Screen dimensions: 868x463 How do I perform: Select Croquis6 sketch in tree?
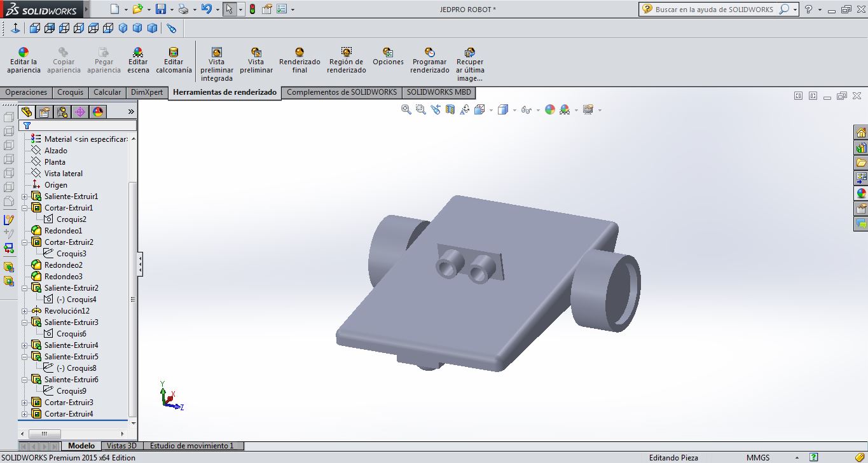click(x=65, y=334)
